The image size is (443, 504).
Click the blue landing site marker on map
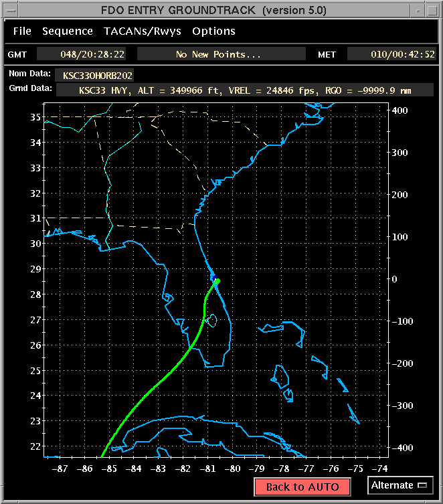click(215, 278)
